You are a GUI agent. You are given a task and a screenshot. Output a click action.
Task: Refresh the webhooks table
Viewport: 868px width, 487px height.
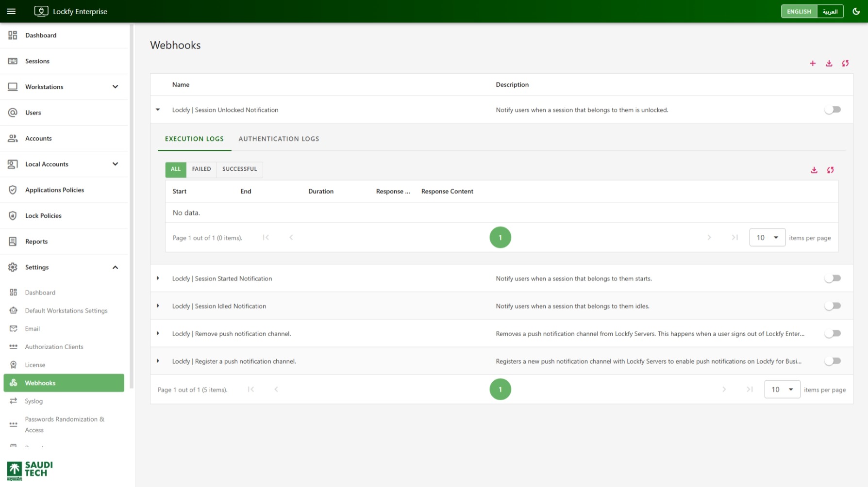pyautogui.click(x=845, y=64)
